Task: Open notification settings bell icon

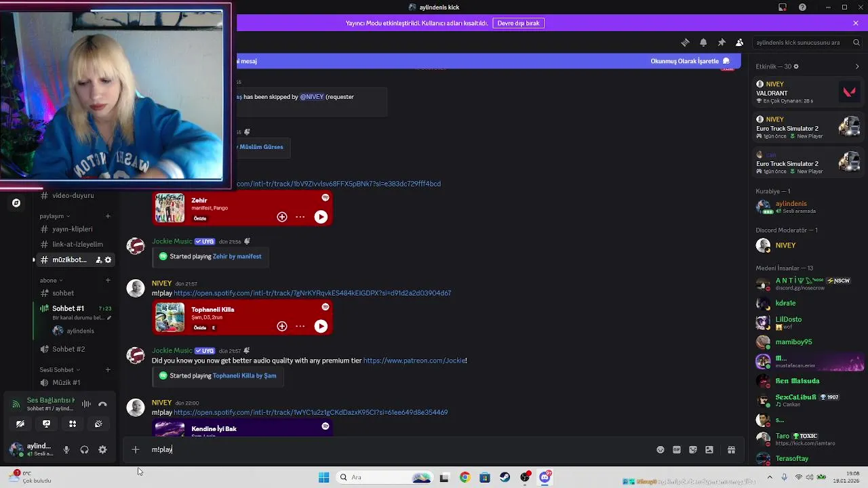Action: (x=703, y=42)
